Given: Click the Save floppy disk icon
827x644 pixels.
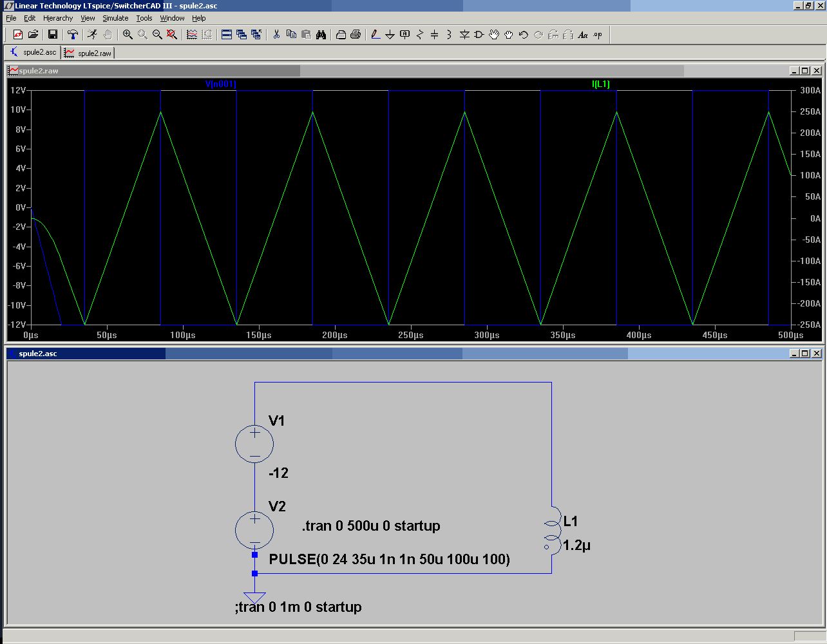Looking at the screenshot, I should 53,35.
